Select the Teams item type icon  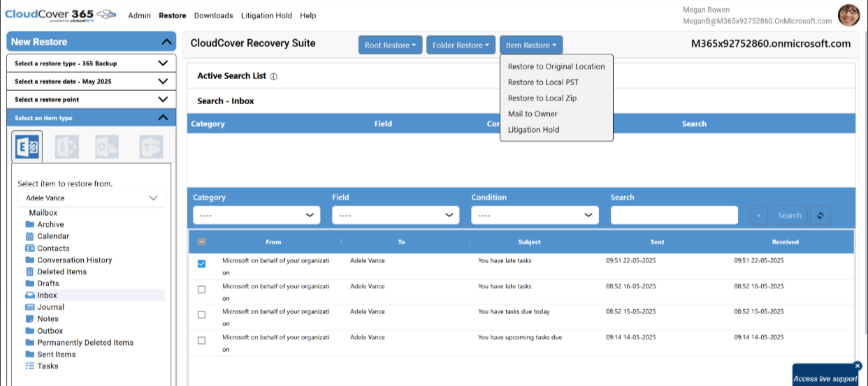pos(151,147)
